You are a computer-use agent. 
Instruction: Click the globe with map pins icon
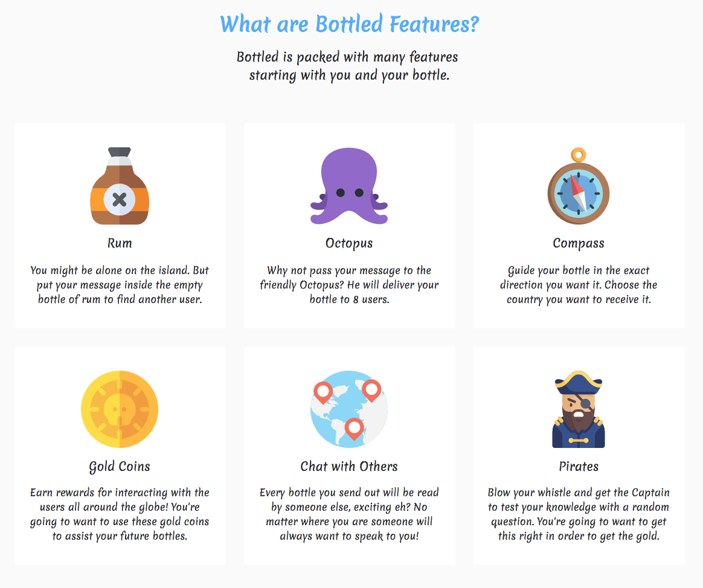[349, 409]
